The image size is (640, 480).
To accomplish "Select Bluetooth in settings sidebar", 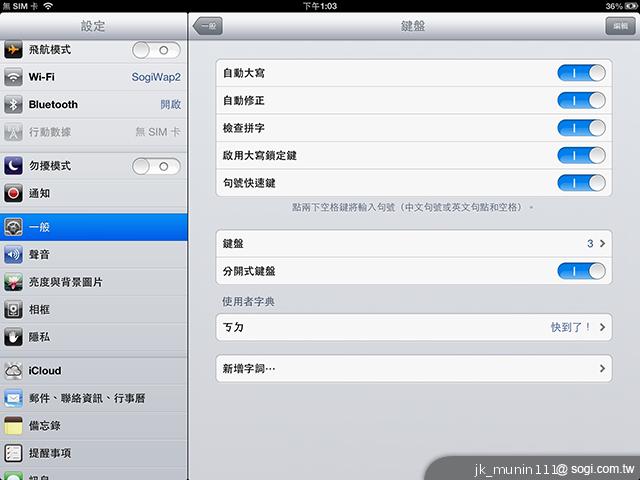I will (x=93, y=105).
